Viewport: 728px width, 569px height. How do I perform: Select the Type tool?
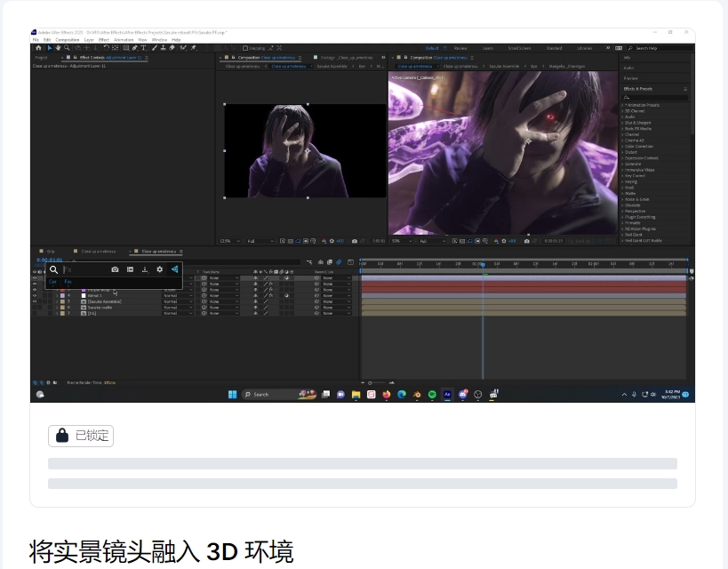pos(143,48)
